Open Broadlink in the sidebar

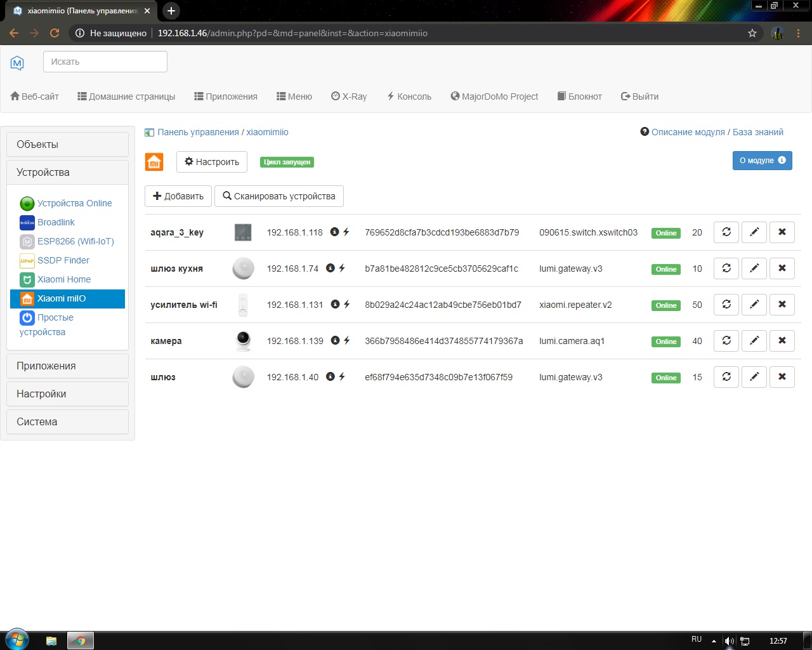pos(56,222)
